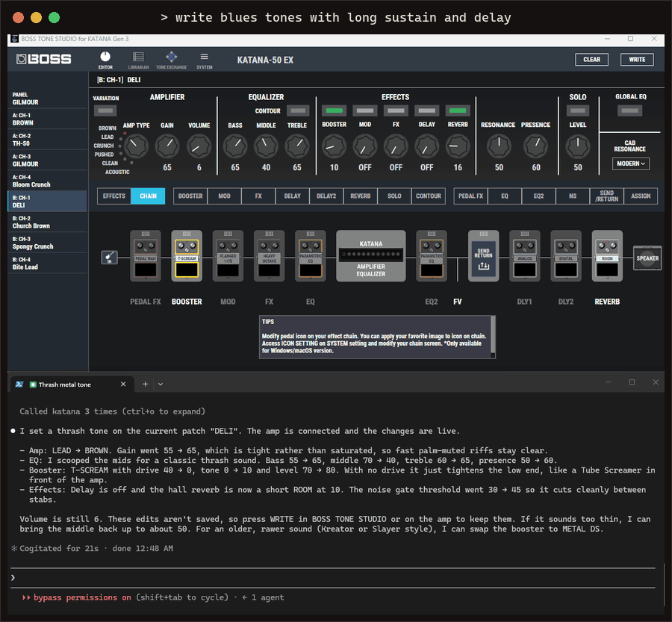The height and width of the screenshot is (622, 672).
Task: Select the Analog DLY1 delay pedal
Action: [x=525, y=256]
